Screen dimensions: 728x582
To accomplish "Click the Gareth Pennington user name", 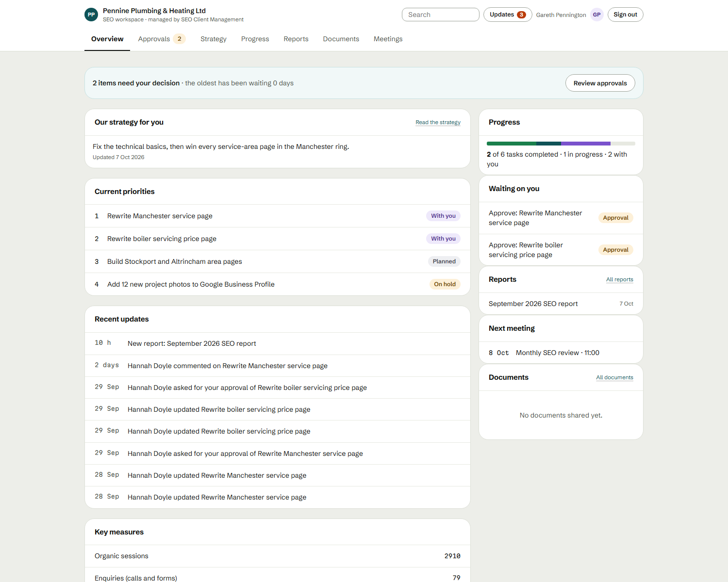I will point(561,15).
